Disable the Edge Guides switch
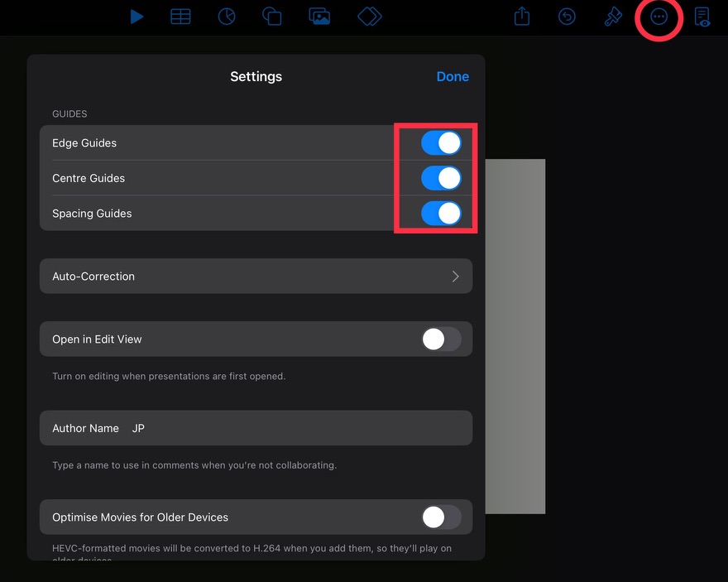This screenshot has width=728, height=582. (441, 143)
